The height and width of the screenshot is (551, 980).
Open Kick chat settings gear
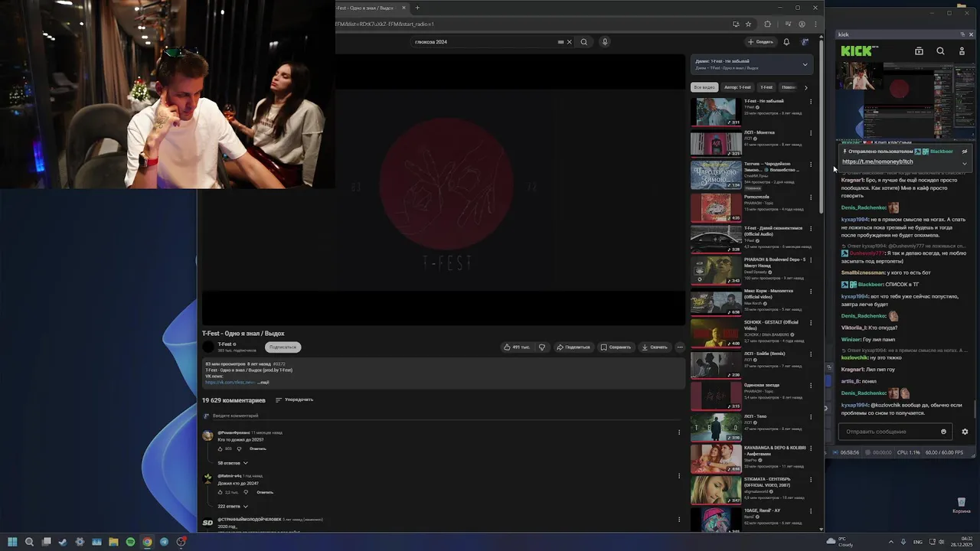[x=965, y=432]
